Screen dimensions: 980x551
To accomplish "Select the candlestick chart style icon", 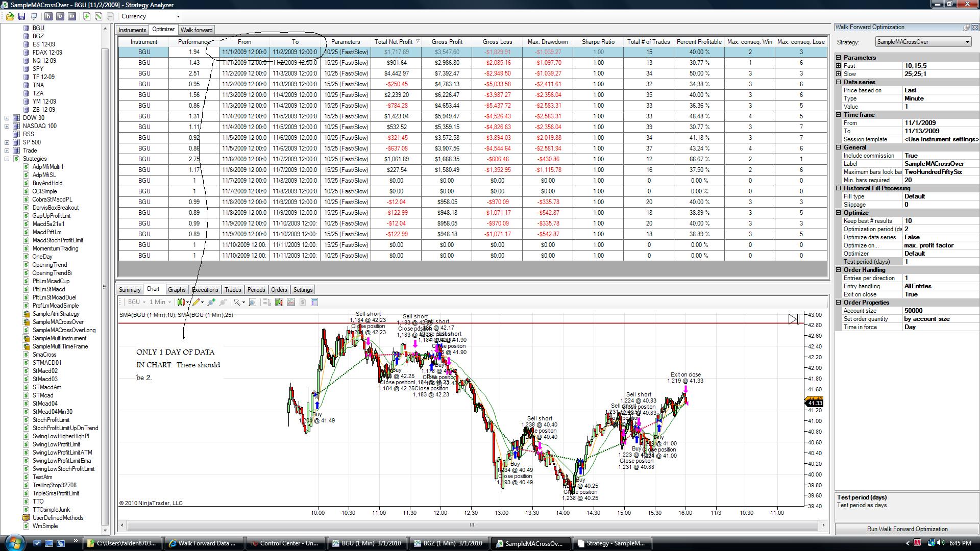I will (x=181, y=302).
